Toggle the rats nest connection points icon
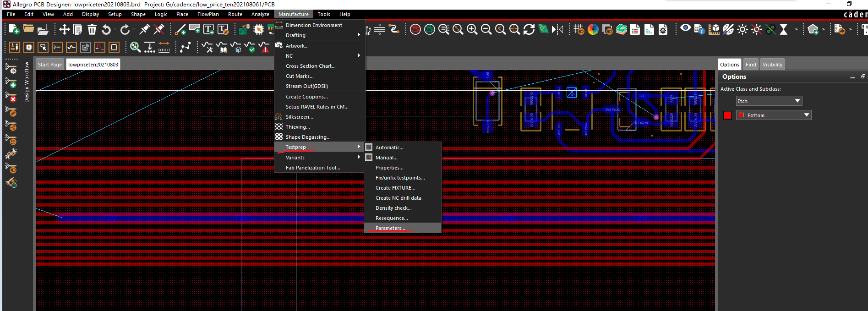The image size is (868, 311). coord(186,47)
